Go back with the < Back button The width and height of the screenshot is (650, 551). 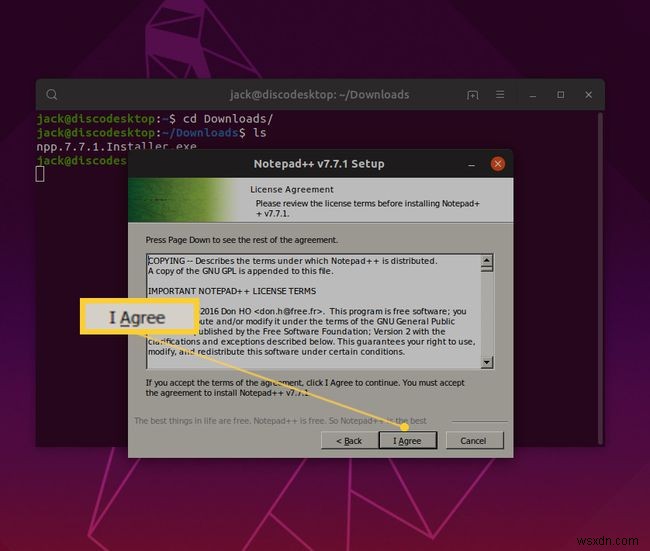pos(349,440)
